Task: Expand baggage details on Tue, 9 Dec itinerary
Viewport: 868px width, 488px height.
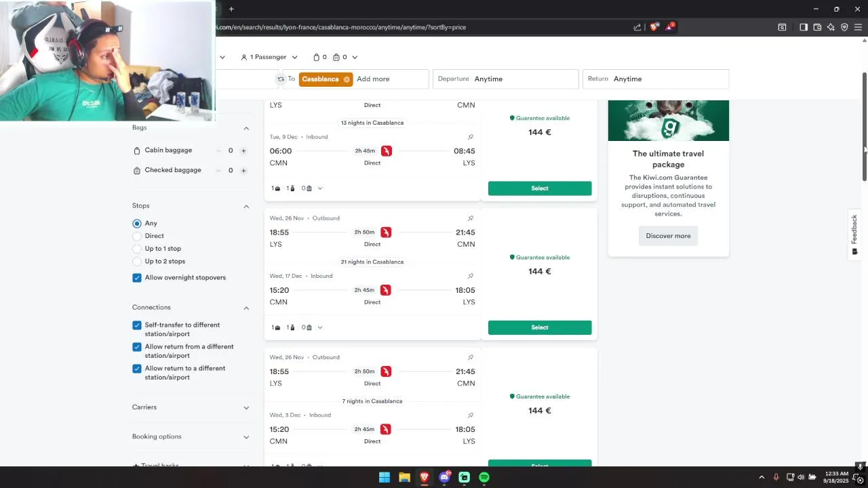Action: 320,188
